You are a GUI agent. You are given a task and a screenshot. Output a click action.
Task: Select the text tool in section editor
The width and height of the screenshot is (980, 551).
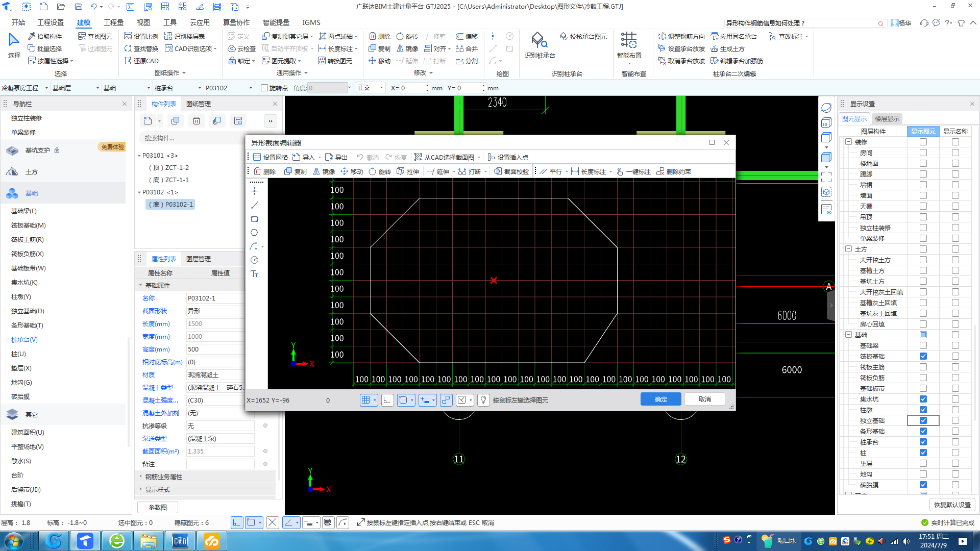tap(255, 274)
